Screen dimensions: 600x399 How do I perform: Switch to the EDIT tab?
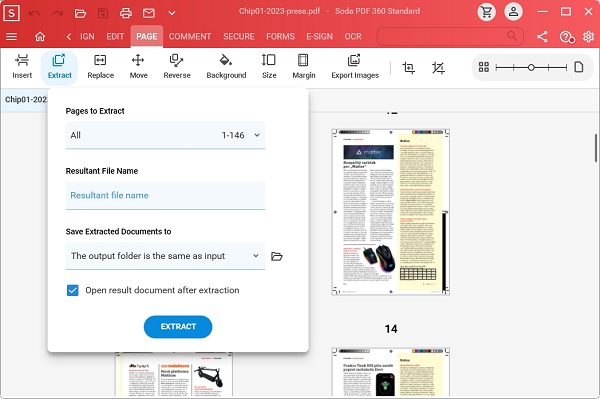(x=115, y=37)
